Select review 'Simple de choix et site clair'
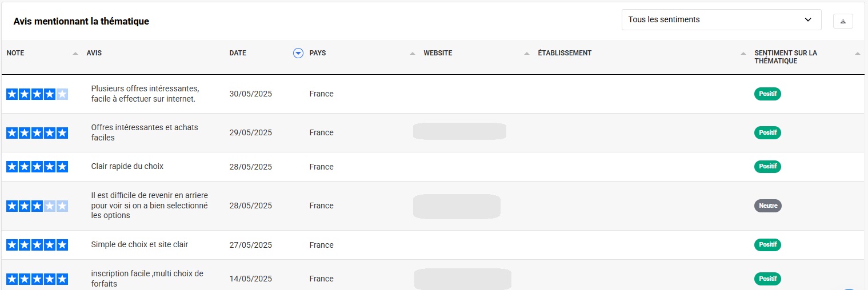The height and width of the screenshot is (290, 868). [139, 244]
